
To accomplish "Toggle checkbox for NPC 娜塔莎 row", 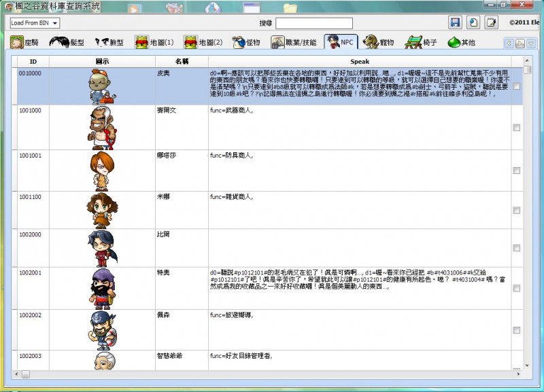I will click(x=517, y=171).
